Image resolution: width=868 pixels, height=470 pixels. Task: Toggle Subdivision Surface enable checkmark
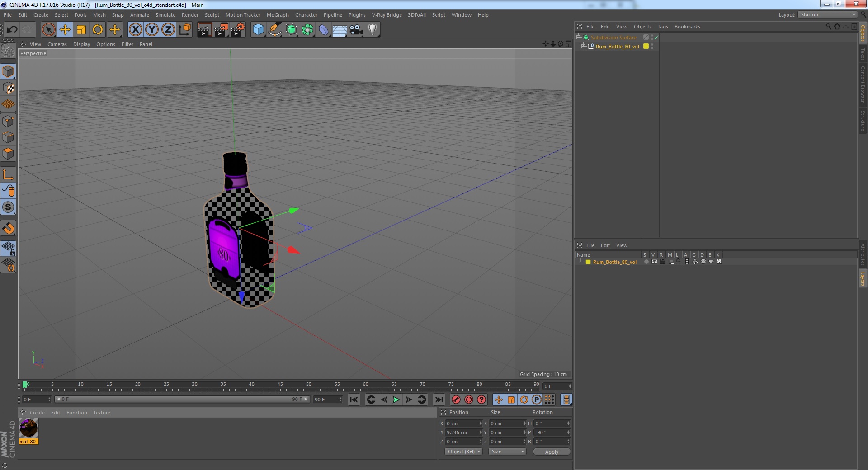click(x=656, y=38)
